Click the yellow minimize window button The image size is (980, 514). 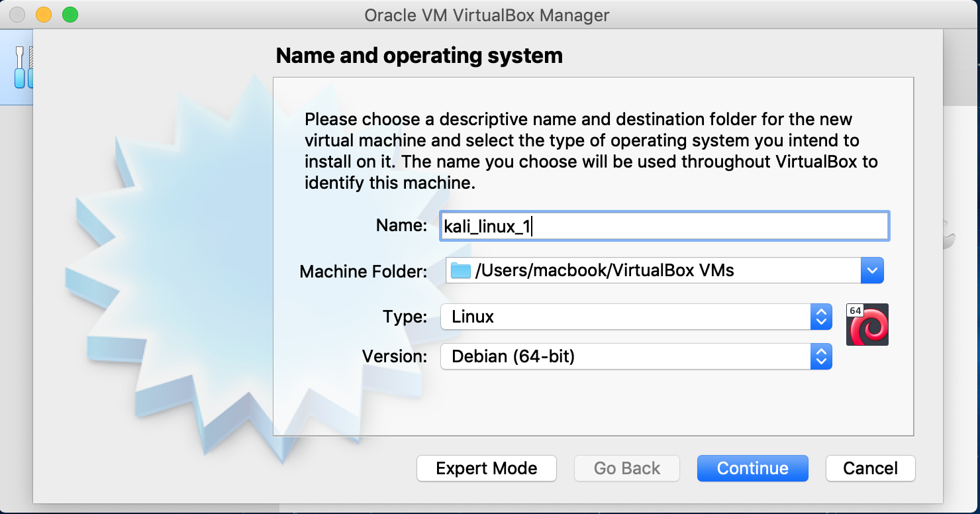pos(44,15)
